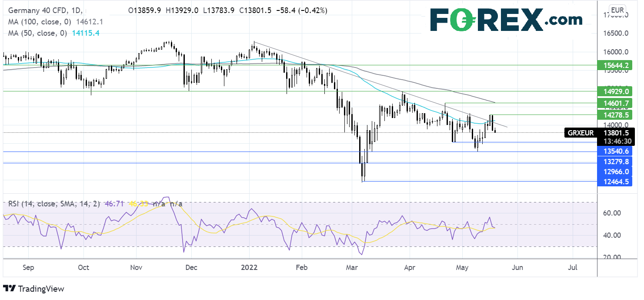The height and width of the screenshot is (300, 644).
Task: Click the blue 13540.6 support label
Action: pyautogui.click(x=616, y=152)
